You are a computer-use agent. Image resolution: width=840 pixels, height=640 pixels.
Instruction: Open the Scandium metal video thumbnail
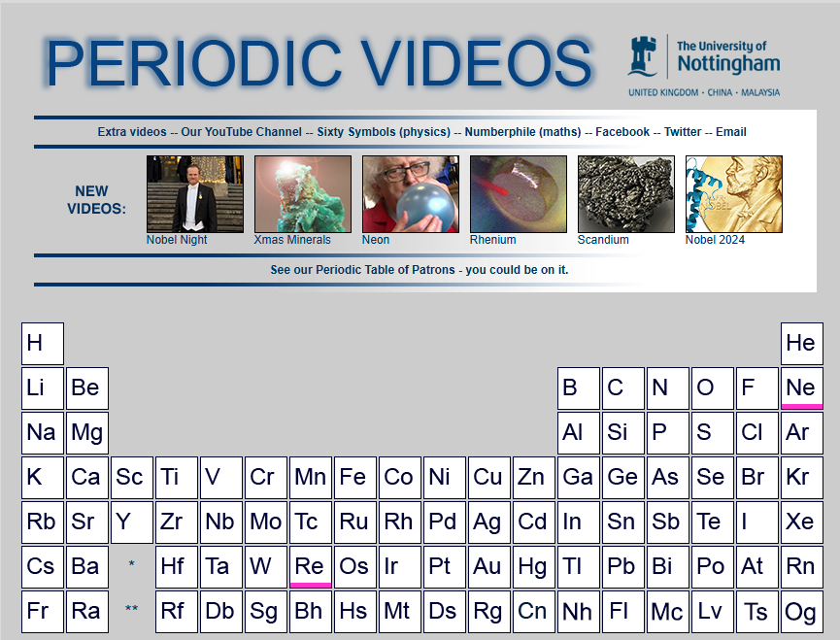click(x=625, y=194)
